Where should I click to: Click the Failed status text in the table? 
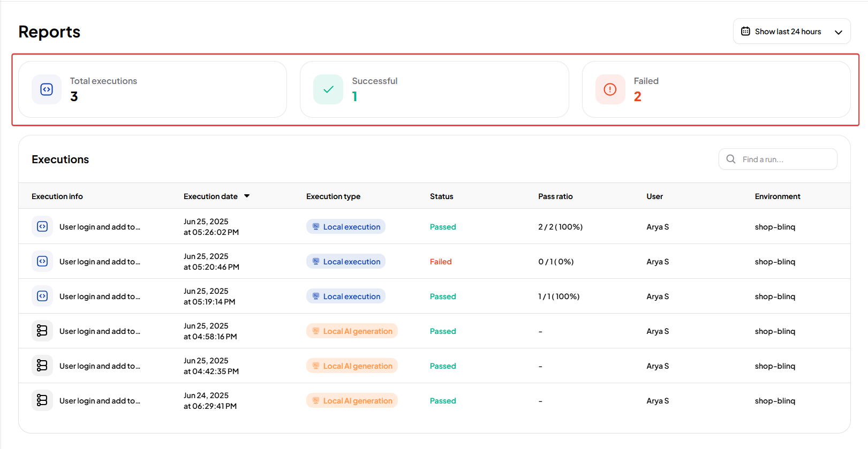pyautogui.click(x=441, y=262)
